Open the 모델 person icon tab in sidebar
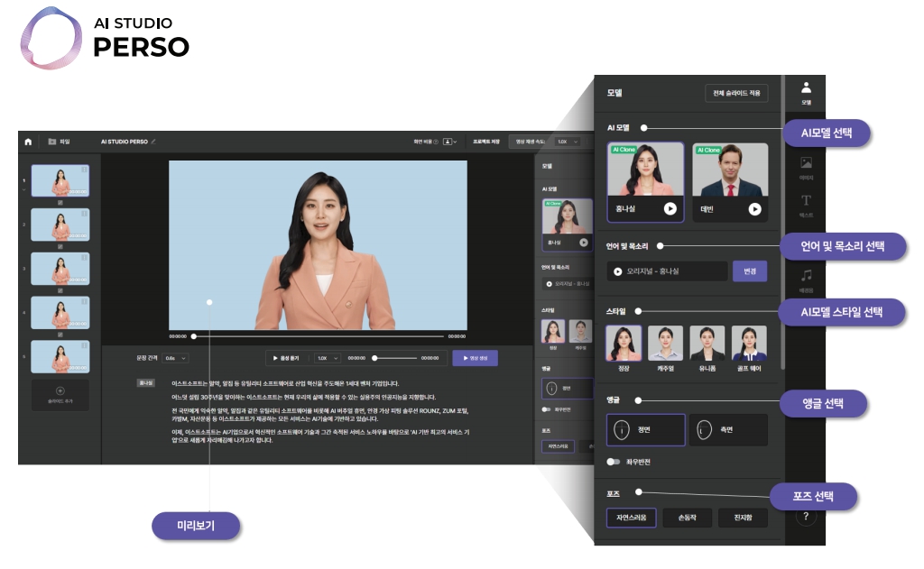Viewport: 924px width, 569px height. coord(806,93)
